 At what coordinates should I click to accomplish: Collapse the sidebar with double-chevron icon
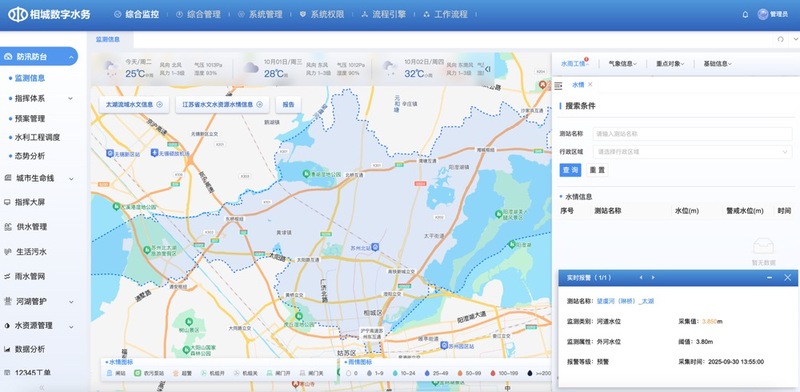coord(42,387)
